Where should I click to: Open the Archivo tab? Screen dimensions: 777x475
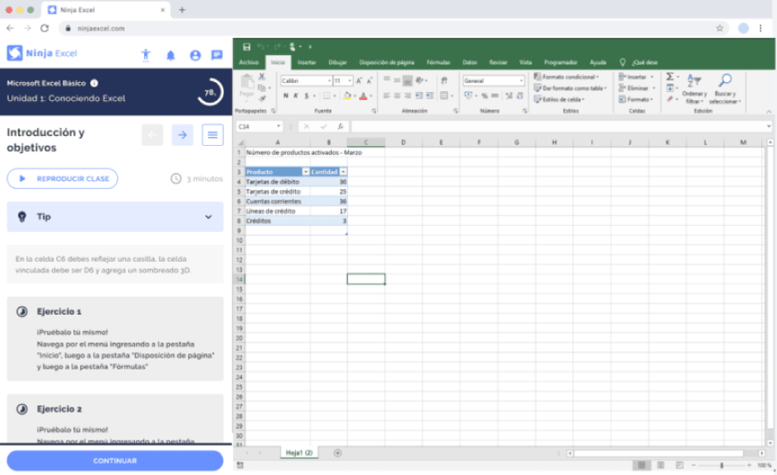click(249, 62)
